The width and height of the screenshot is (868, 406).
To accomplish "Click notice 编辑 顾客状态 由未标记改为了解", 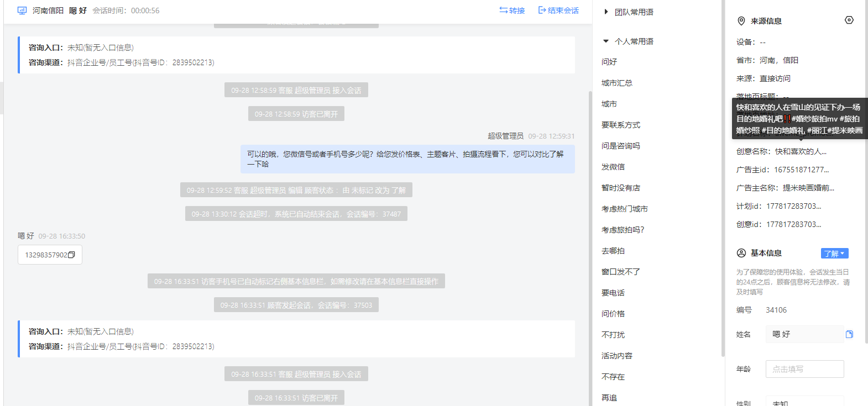I will (x=296, y=190).
